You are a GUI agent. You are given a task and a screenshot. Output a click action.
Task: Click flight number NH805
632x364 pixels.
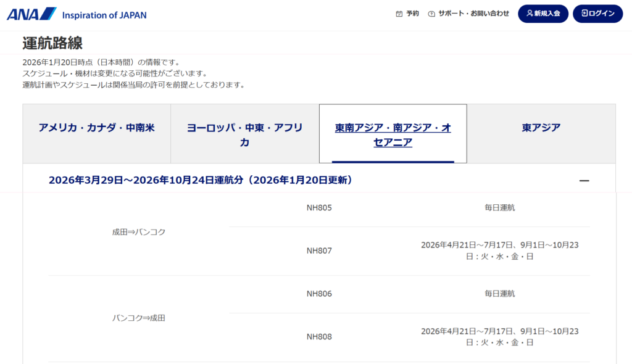click(x=319, y=208)
